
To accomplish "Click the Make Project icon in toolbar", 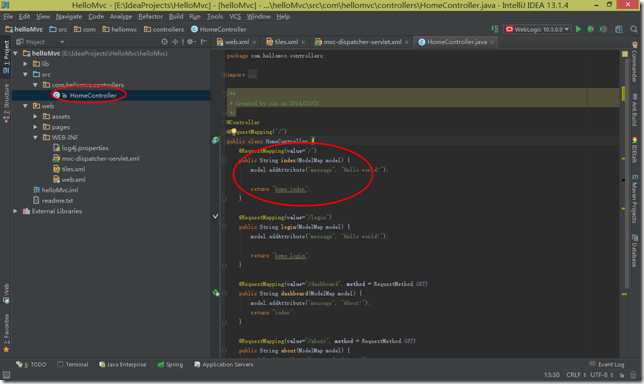I will coord(495,29).
